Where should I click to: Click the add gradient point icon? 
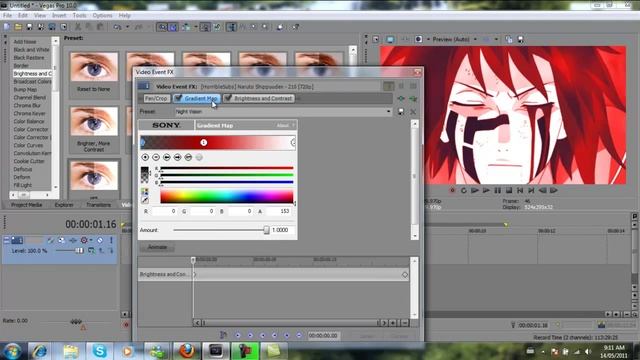point(145,157)
